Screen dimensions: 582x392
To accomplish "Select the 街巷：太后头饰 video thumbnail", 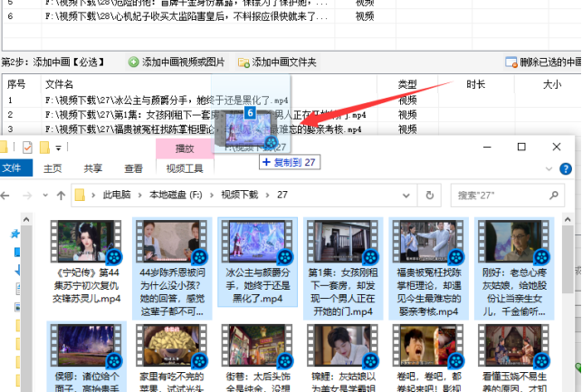I will point(257,345).
